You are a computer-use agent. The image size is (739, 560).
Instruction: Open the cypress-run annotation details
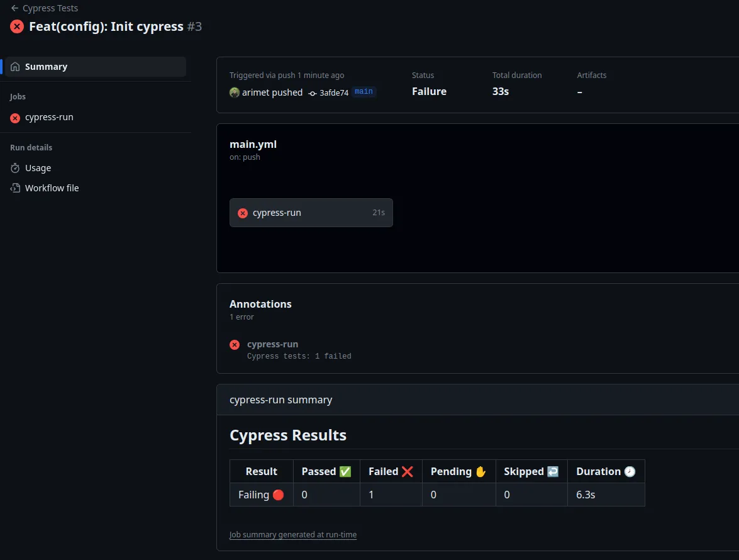click(272, 344)
